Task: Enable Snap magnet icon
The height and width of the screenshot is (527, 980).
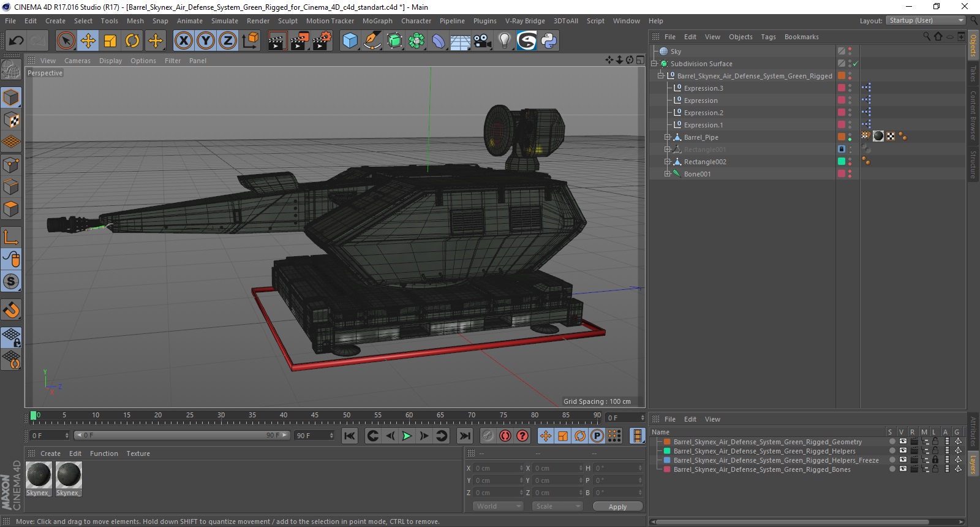Action: coord(11,310)
